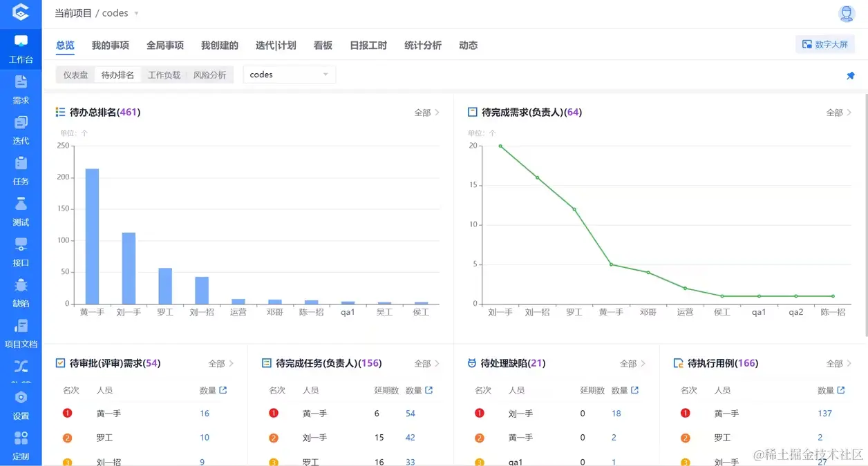Click count 137 for 黄一手 in 待执行用例

click(824, 414)
